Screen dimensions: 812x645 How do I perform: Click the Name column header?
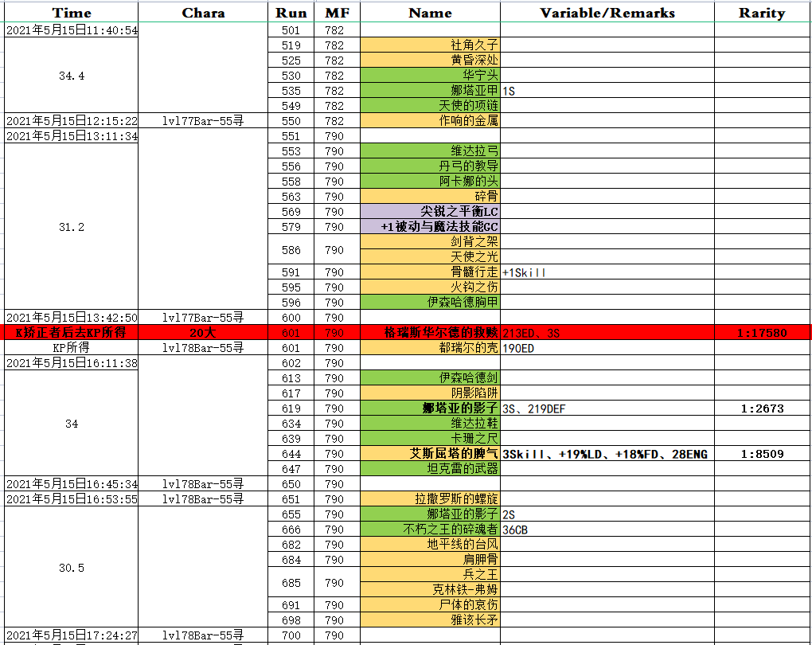pos(430,13)
